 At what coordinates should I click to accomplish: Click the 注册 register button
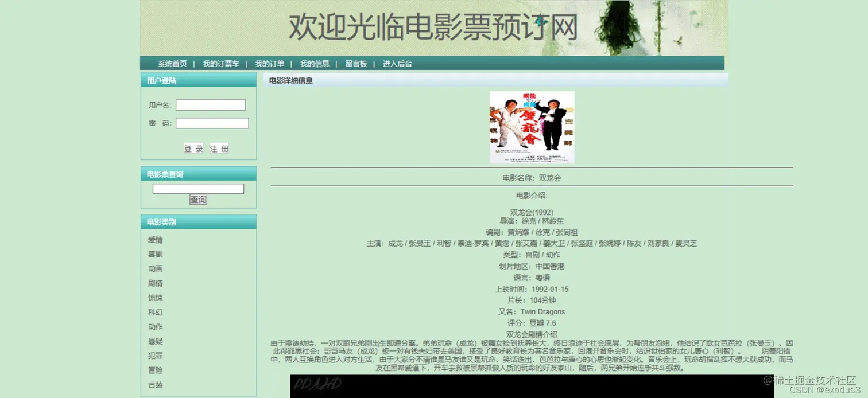point(220,147)
